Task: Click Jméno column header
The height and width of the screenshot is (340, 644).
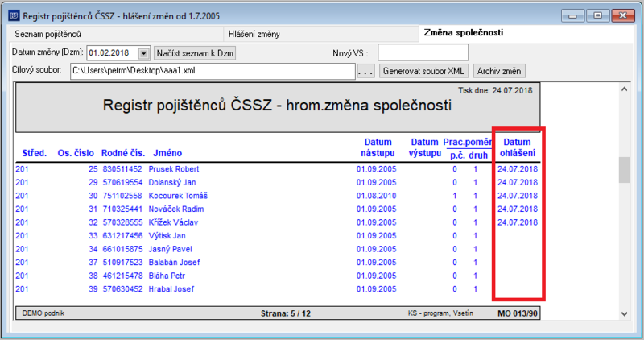Action: tap(167, 153)
